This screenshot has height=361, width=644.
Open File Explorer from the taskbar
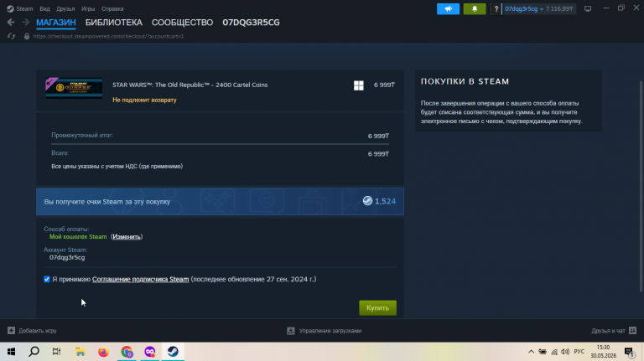pos(80,352)
